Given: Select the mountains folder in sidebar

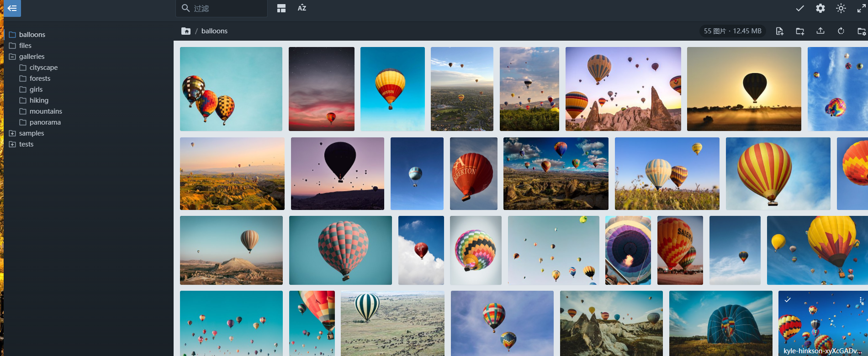Looking at the screenshot, I should [x=46, y=111].
